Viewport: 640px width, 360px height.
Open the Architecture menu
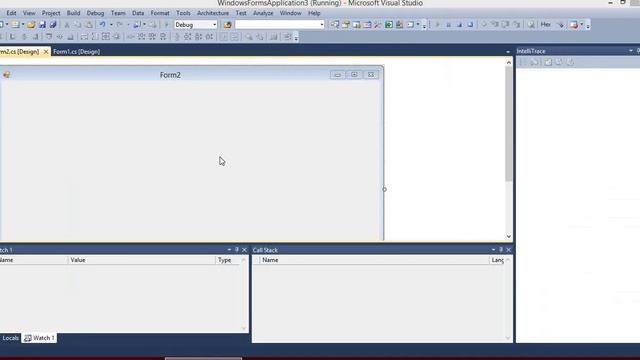[213, 13]
